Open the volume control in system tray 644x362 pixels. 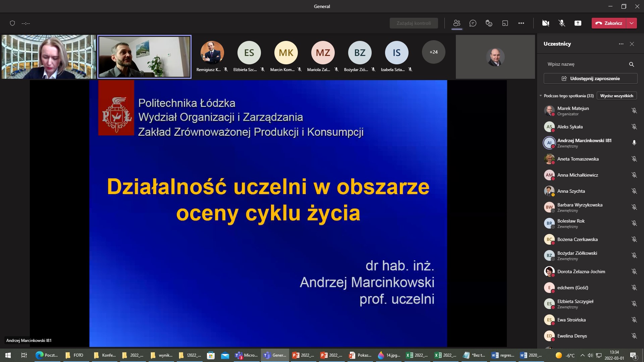point(591,355)
